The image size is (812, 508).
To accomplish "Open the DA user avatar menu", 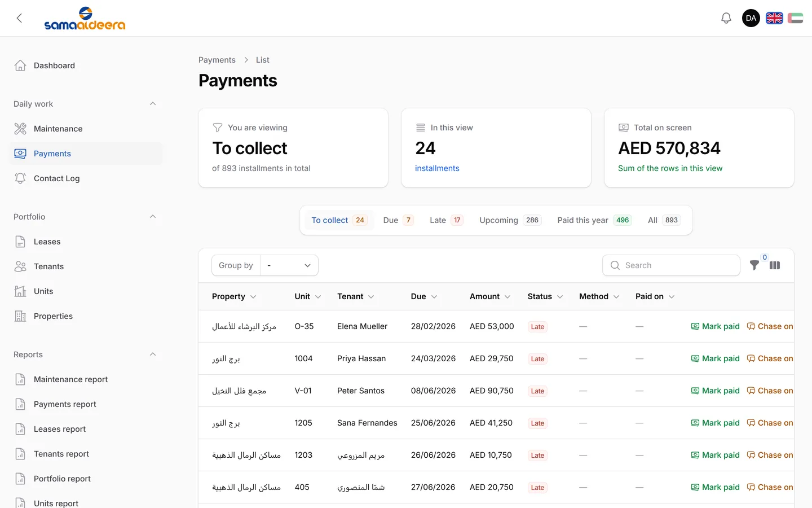I will point(751,18).
